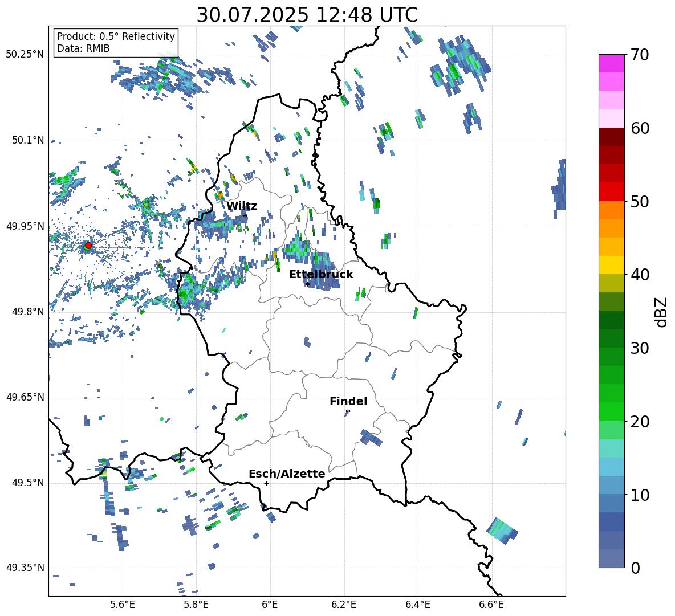Click the magenta top colorbar segment

(611, 64)
